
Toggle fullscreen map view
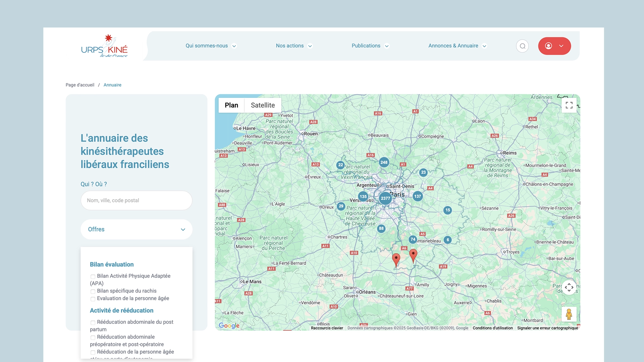[x=569, y=105]
